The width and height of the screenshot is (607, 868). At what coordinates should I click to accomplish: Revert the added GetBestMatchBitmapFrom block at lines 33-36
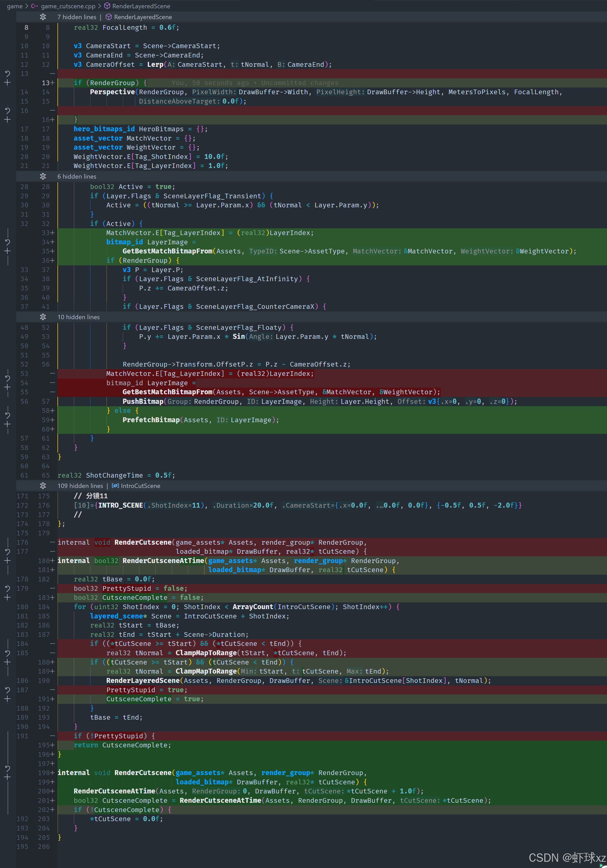tap(7, 242)
